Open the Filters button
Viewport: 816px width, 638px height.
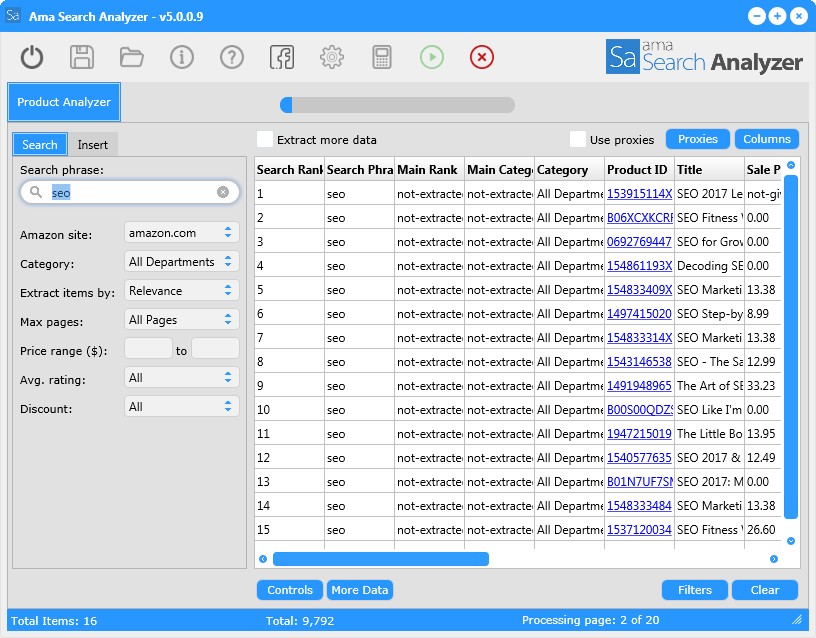pyautogui.click(x=695, y=590)
